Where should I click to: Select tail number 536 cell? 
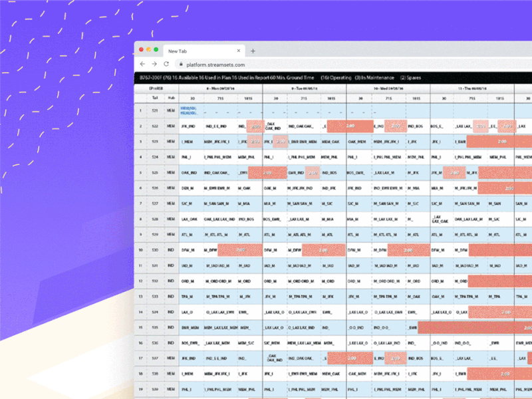(155, 343)
